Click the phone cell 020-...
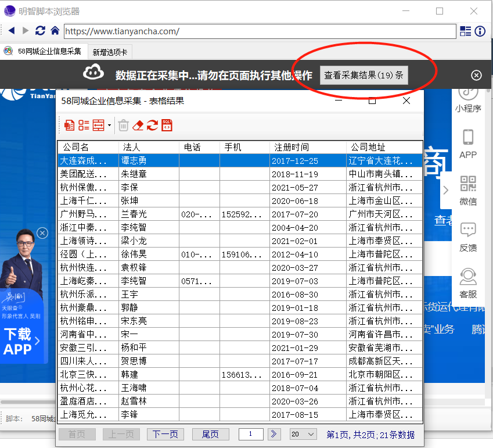This screenshot has width=493, height=448. (199, 214)
